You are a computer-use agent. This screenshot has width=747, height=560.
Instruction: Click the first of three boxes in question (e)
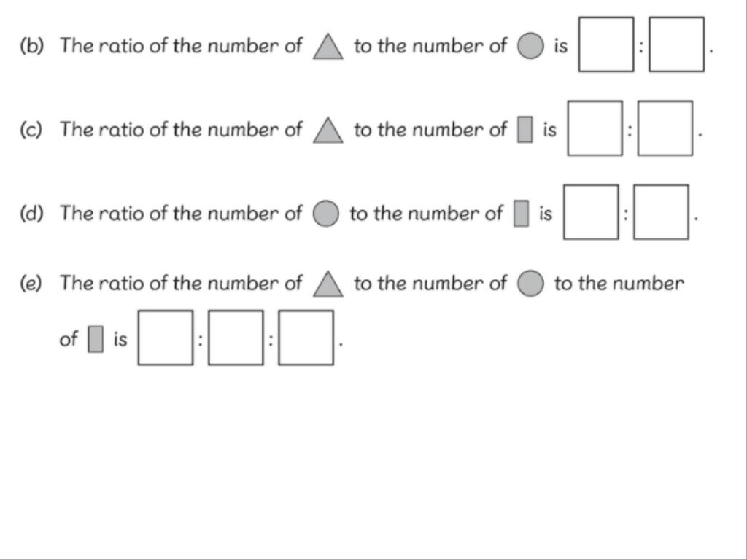coord(166,338)
